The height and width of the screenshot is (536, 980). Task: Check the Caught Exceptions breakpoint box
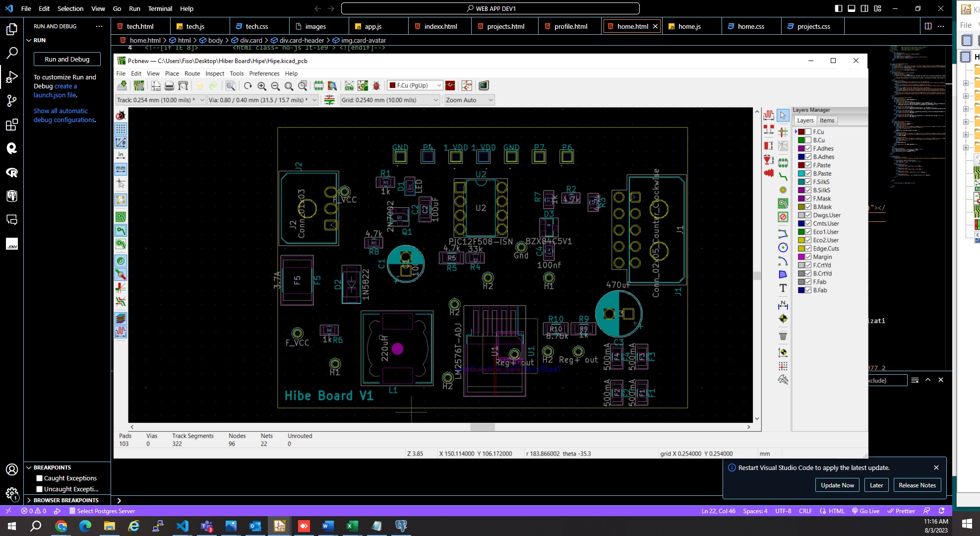39,478
